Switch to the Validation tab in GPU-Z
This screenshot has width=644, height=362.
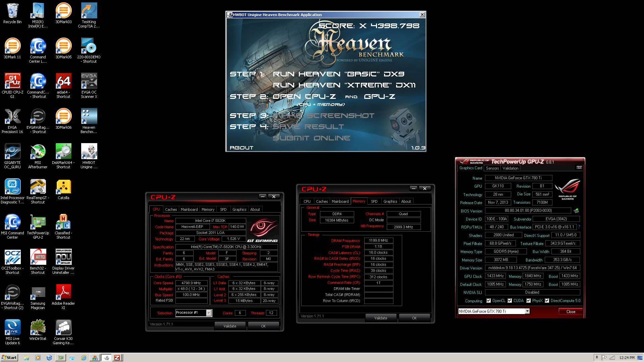[510, 168]
